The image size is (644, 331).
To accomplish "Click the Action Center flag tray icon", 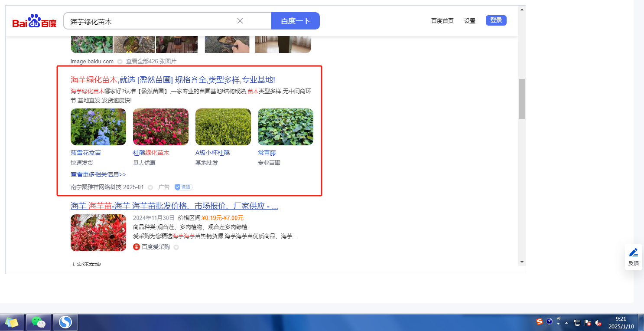I will click(588, 323).
